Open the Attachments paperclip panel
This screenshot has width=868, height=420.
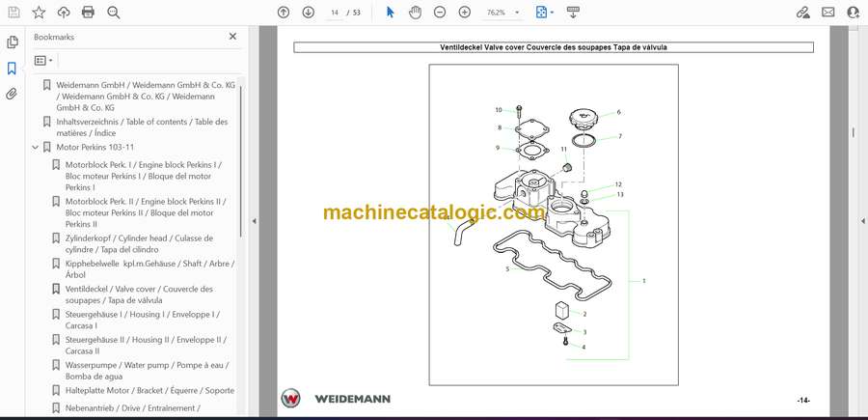coord(12,94)
